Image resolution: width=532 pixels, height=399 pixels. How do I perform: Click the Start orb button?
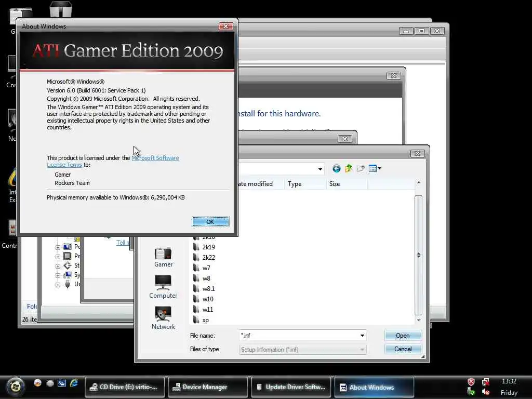pos(15,387)
